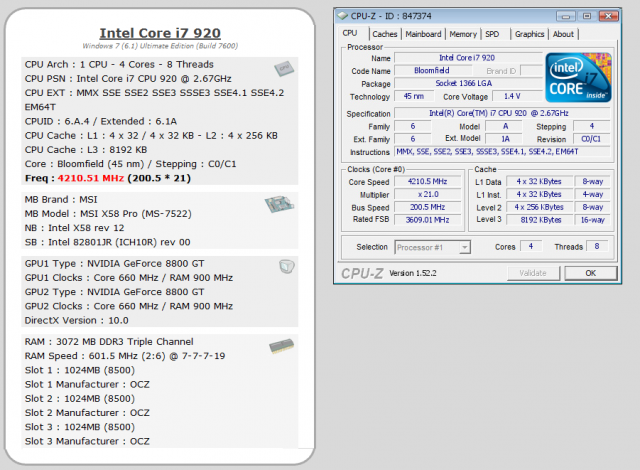Click the text 'CPU Cache : L3 : 8192 KB'
640x470 pixels.
[86, 150]
